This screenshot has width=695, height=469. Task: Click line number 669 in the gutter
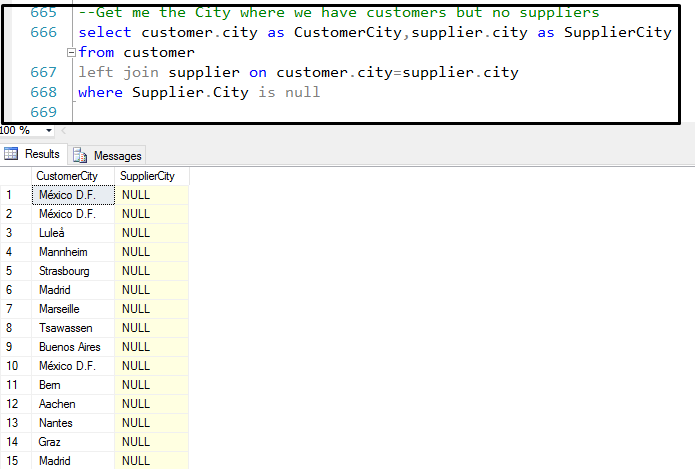click(x=43, y=112)
